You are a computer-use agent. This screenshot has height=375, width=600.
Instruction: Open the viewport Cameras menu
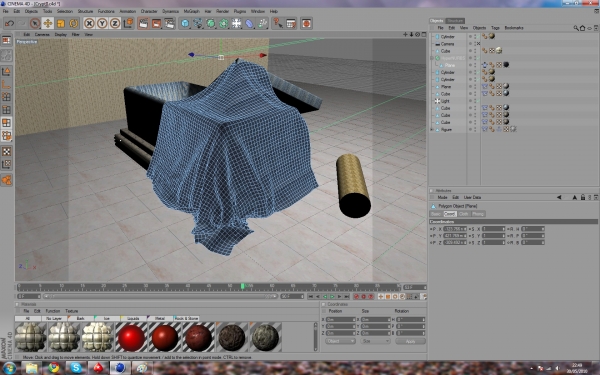point(42,34)
